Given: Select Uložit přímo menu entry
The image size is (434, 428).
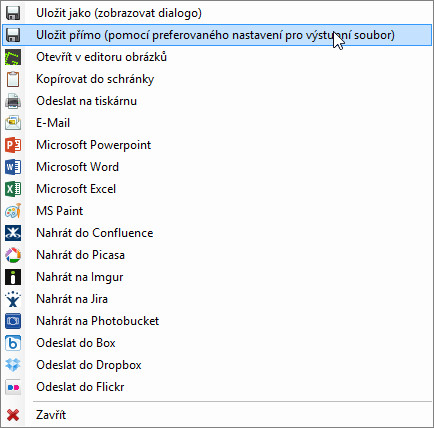Looking at the screenshot, I should coord(217,35).
